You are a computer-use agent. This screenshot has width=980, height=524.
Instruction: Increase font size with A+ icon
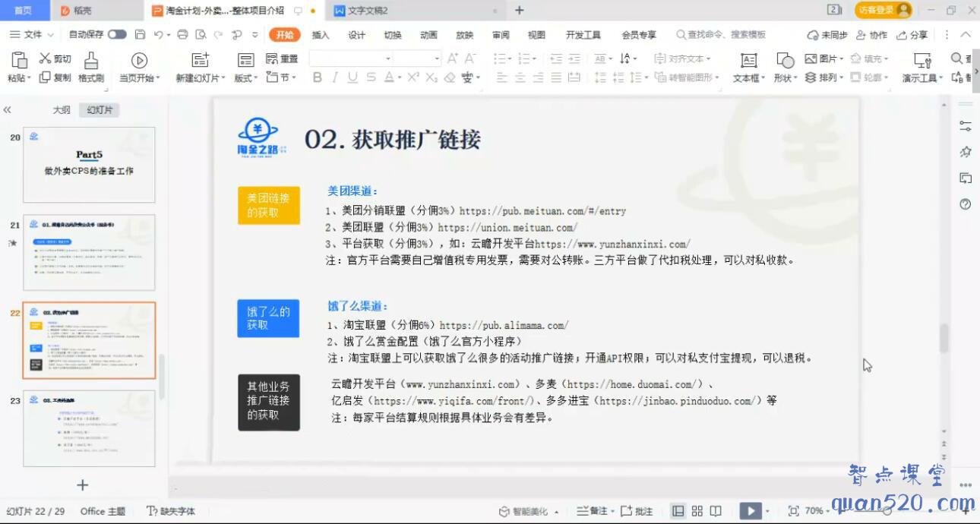click(x=453, y=58)
